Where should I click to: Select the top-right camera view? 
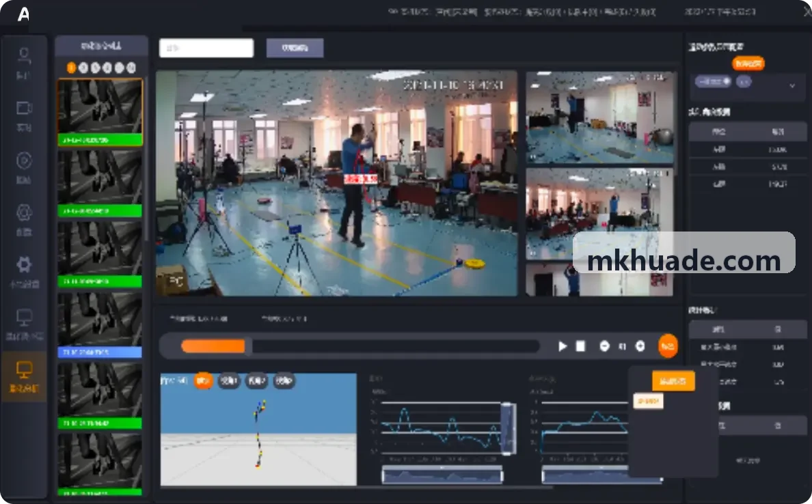599,117
